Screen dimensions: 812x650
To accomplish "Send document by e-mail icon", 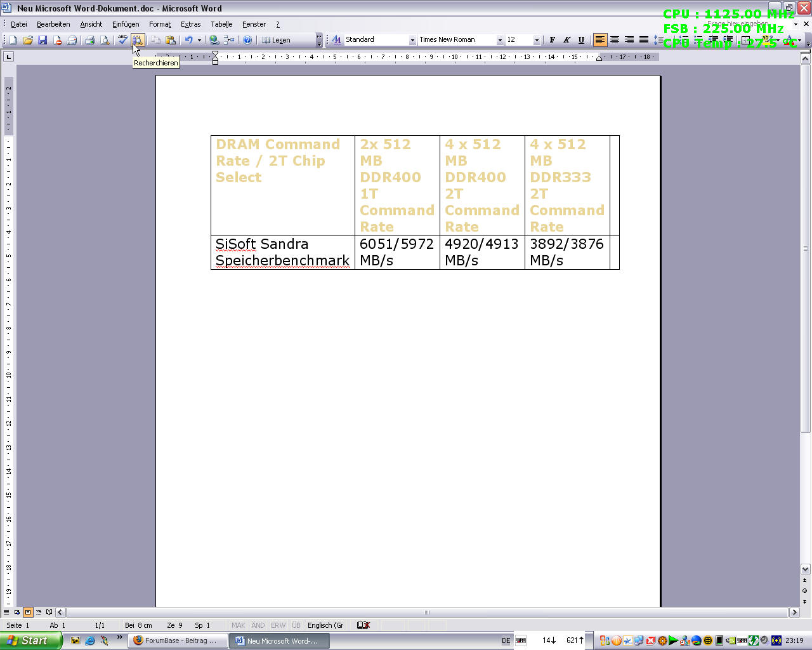I will coord(72,40).
